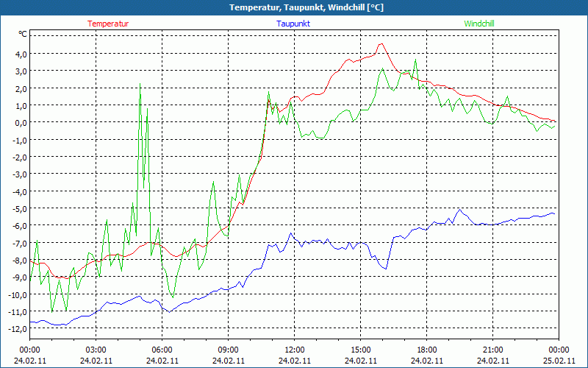Click the °C unit label

coord(23,34)
